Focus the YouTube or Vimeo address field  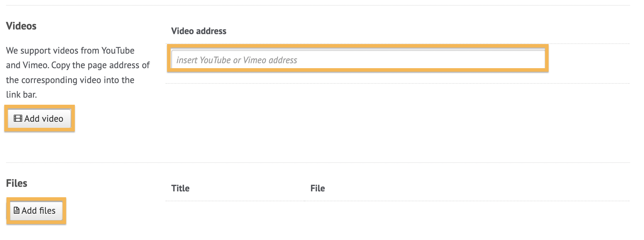click(358, 59)
